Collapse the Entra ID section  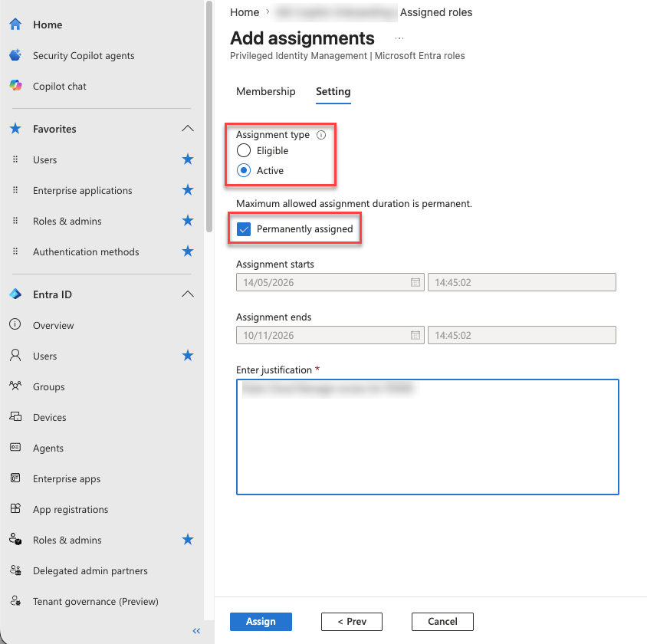click(x=188, y=294)
